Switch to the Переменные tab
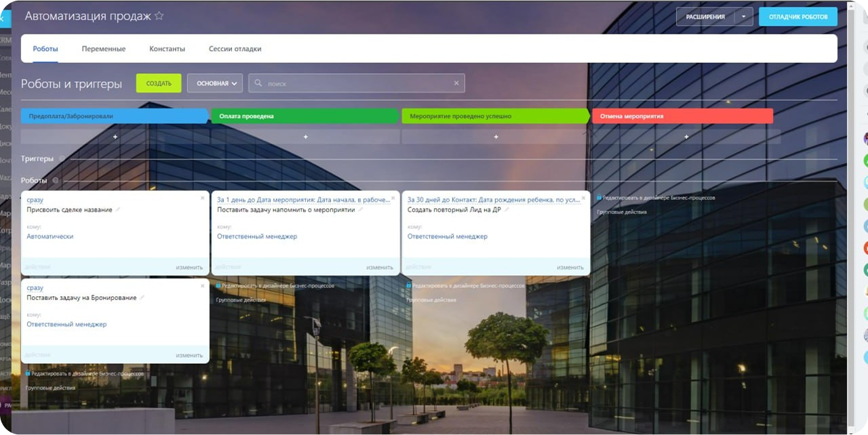Image resolution: width=868 pixels, height=435 pixels. click(104, 49)
